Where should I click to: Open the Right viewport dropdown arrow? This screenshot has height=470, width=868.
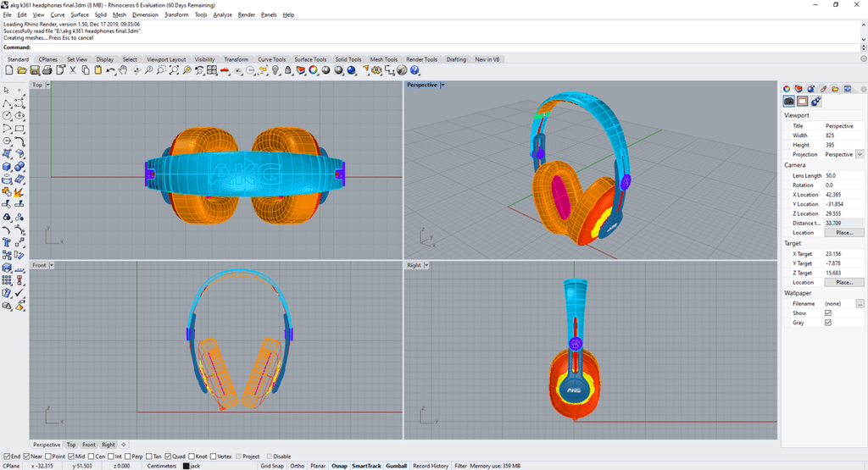tap(426, 265)
